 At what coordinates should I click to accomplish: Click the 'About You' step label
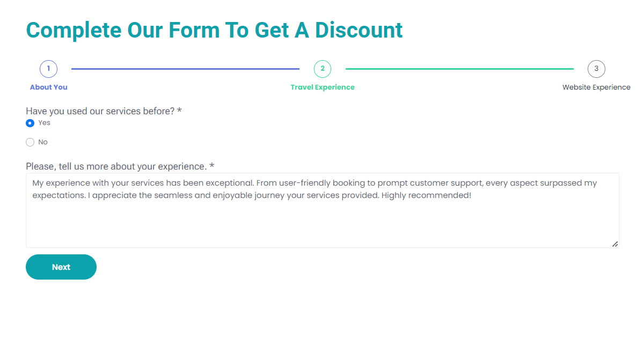[x=48, y=87]
